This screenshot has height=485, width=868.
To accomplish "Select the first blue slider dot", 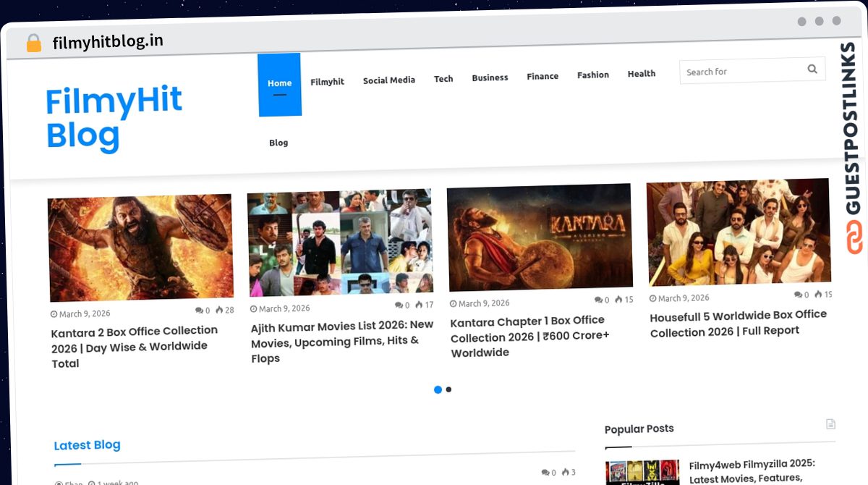I will point(438,389).
